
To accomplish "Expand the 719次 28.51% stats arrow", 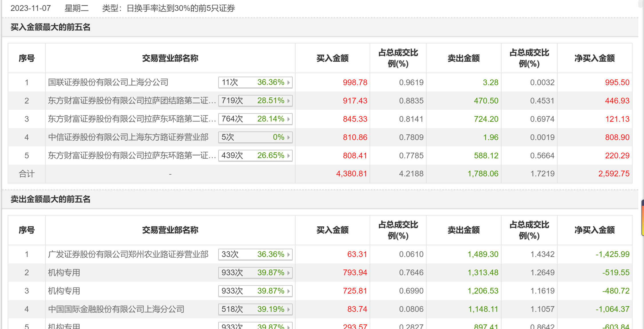I will point(289,101).
